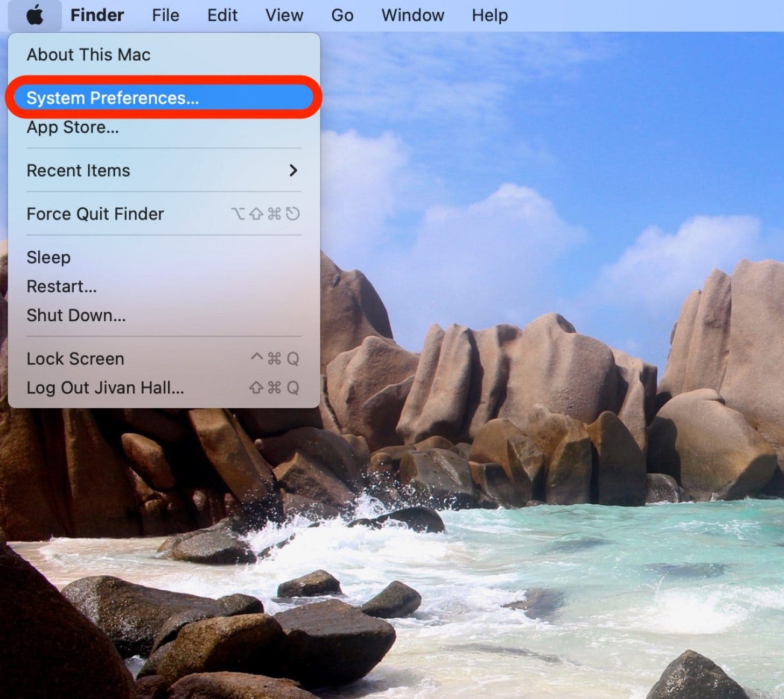Click the Apple logo icon
Image resolution: width=784 pixels, height=699 pixels.
point(34,15)
